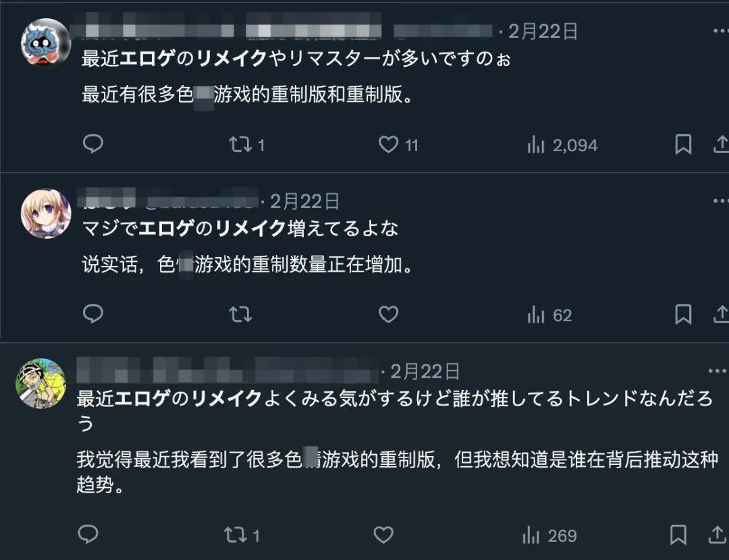Open the third tweet's more options menu
Image resolution: width=729 pixels, height=560 pixels.
[x=716, y=371]
